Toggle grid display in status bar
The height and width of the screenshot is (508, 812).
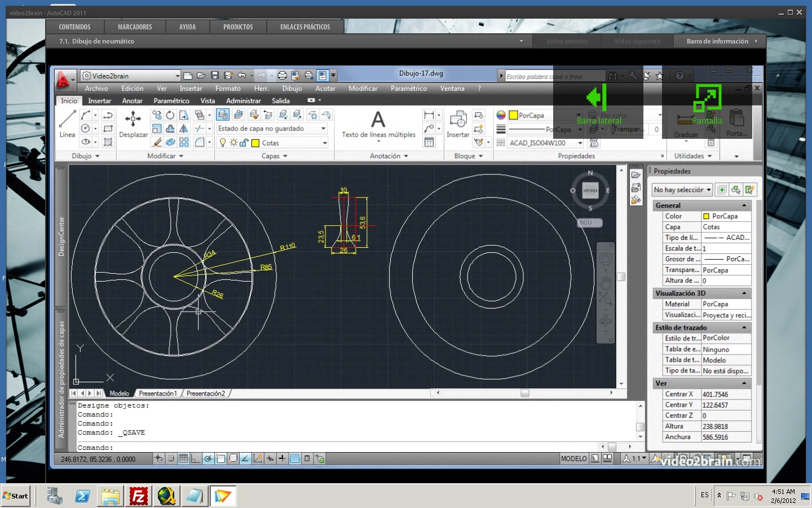pyautogui.click(x=183, y=459)
